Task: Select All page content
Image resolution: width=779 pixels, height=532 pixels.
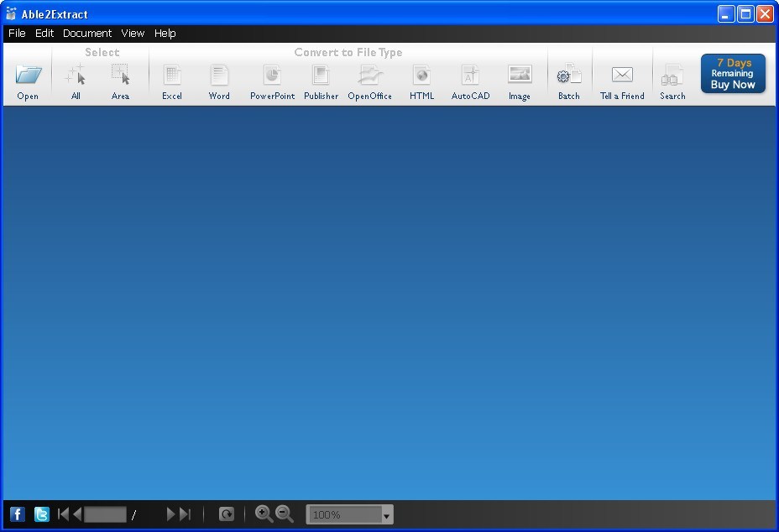Action: [x=76, y=80]
